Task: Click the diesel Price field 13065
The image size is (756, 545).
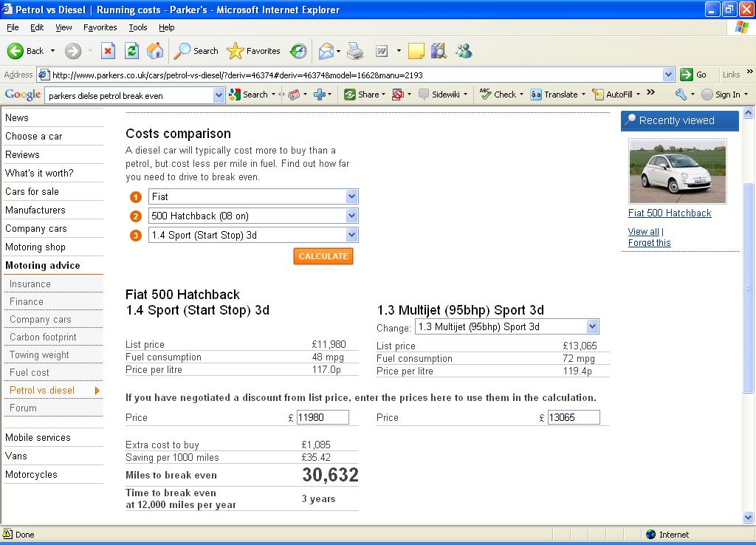Action: pos(574,417)
